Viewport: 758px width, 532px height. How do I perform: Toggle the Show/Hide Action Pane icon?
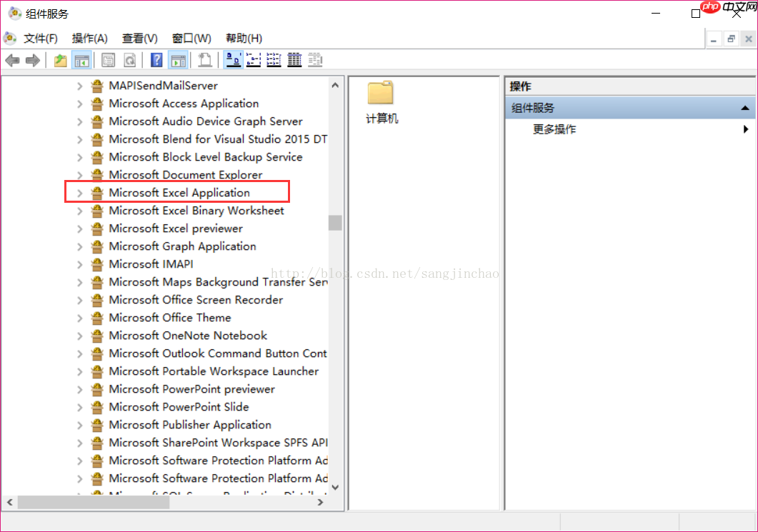pyautogui.click(x=178, y=61)
